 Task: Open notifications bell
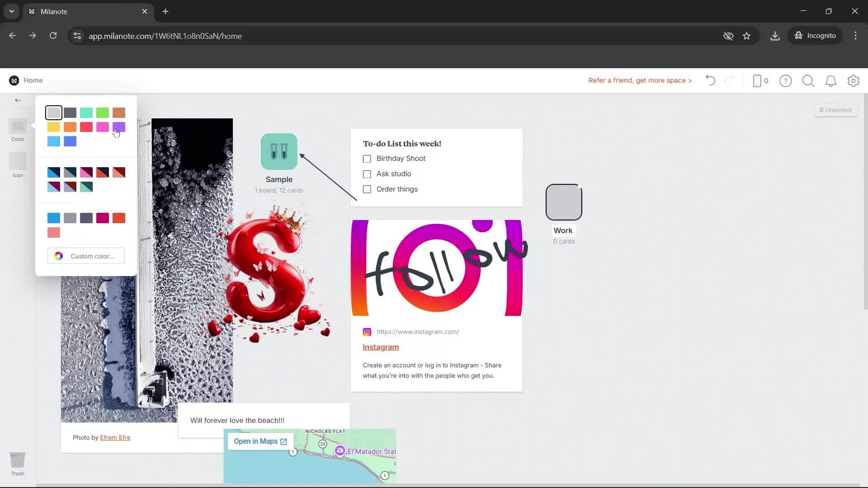click(831, 80)
